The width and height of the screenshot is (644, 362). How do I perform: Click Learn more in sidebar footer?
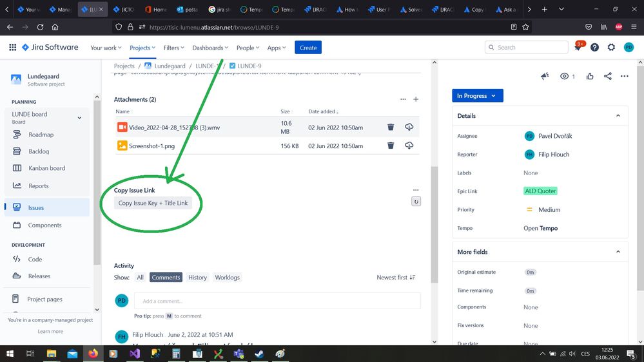(50, 331)
